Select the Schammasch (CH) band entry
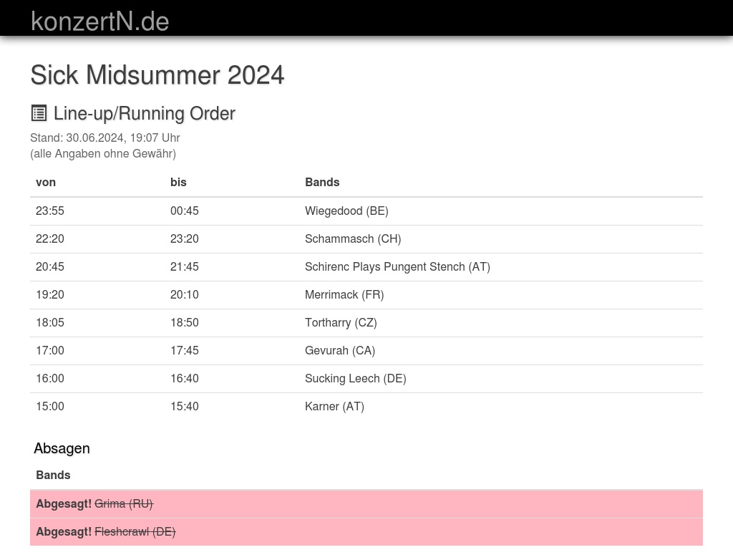 (353, 238)
